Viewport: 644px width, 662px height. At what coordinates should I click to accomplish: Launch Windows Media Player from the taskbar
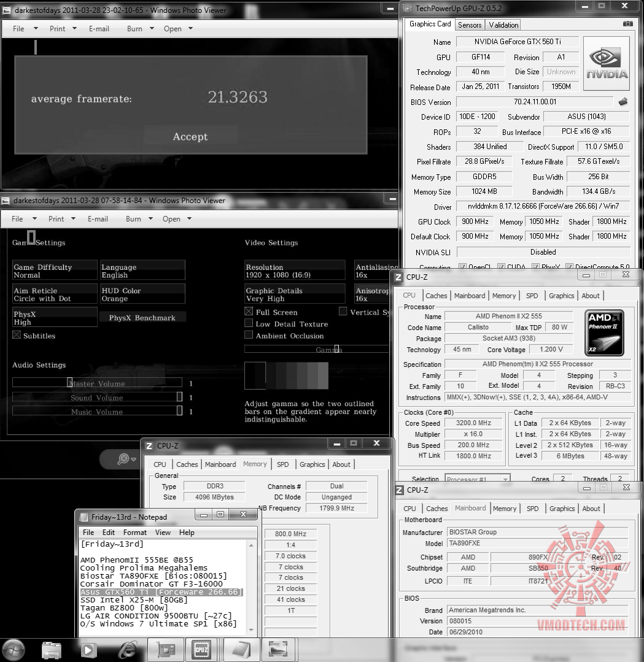(x=88, y=650)
